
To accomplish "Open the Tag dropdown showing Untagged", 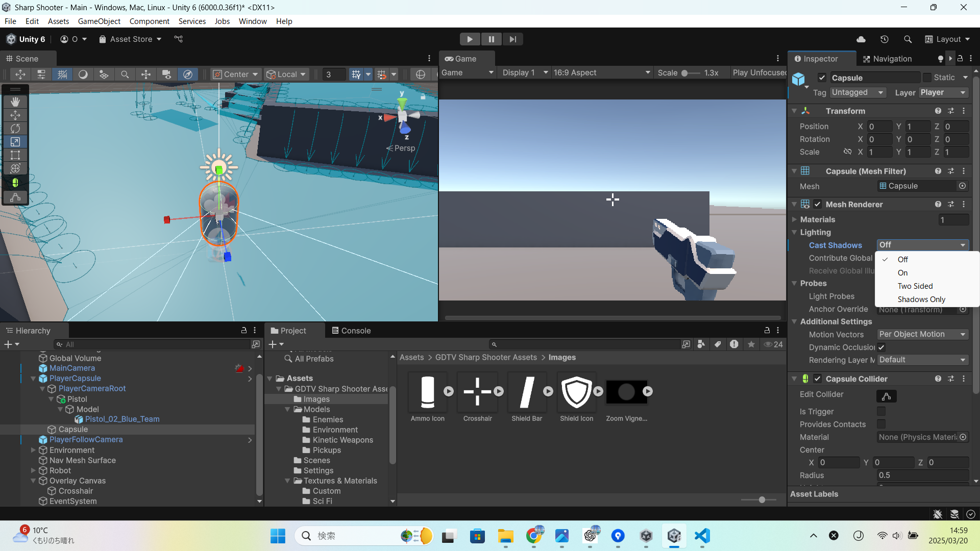I will click(x=857, y=92).
